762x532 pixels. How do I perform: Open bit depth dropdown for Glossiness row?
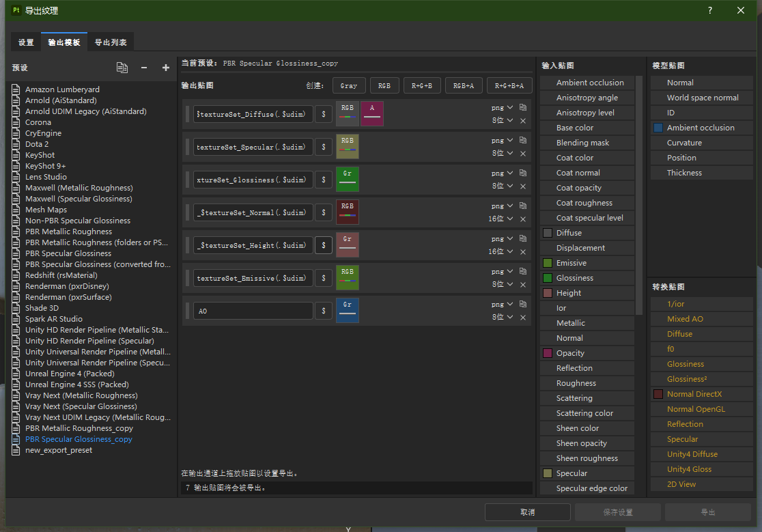[503, 186]
